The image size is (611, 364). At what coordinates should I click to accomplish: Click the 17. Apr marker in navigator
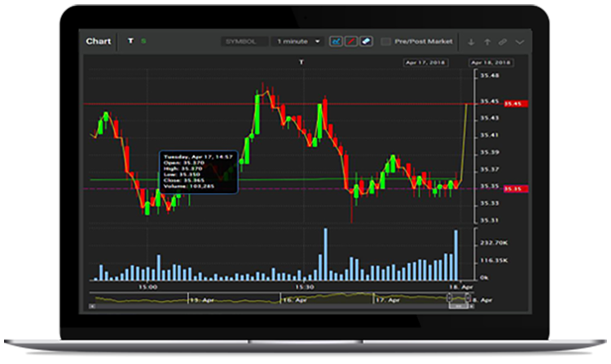(385, 300)
